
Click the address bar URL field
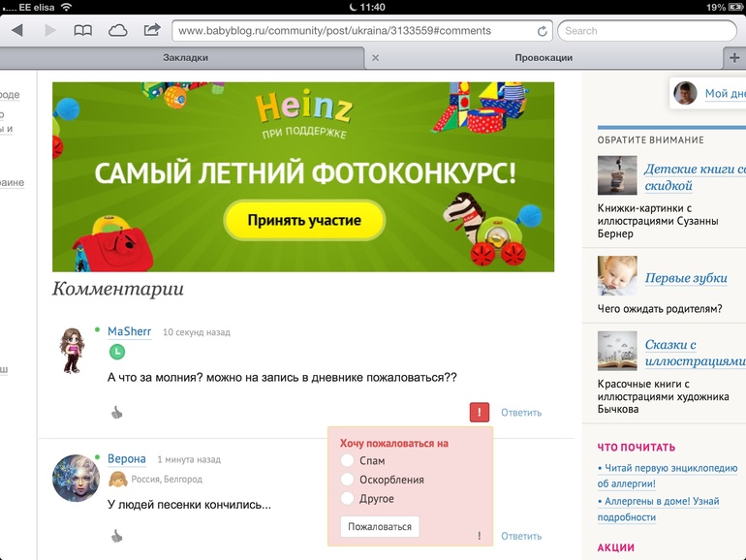pyautogui.click(x=362, y=31)
